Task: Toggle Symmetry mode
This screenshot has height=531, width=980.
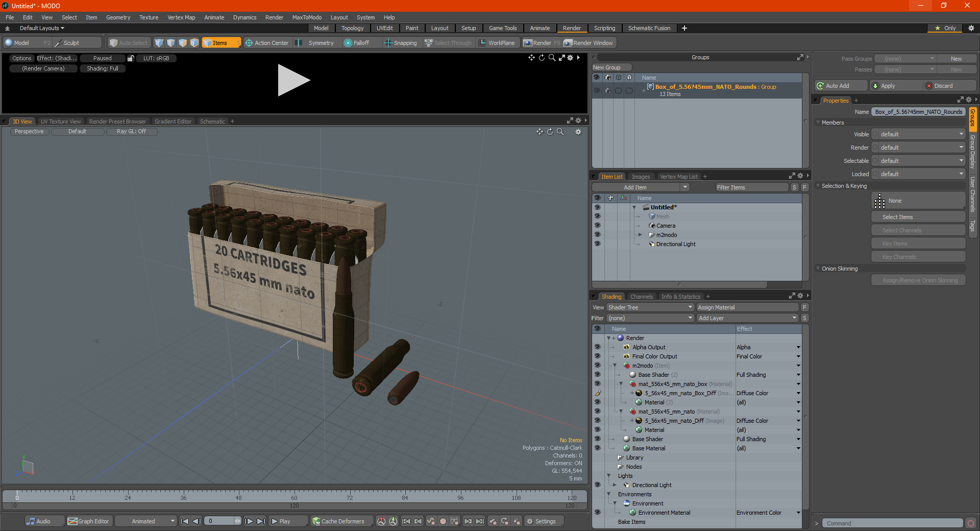Action: coord(315,43)
